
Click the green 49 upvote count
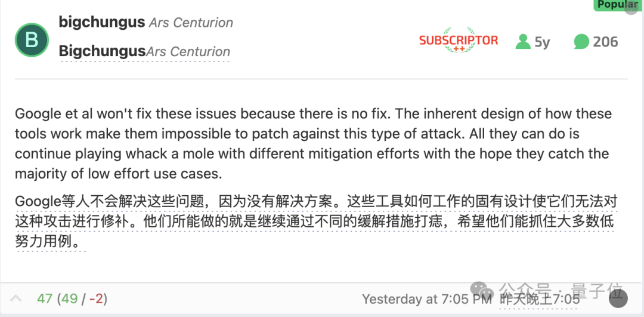pyautogui.click(x=69, y=298)
